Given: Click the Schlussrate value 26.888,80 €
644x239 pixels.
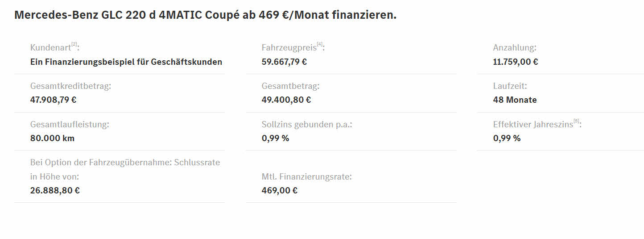Looking at the screenshot, I should pos(55,190).
